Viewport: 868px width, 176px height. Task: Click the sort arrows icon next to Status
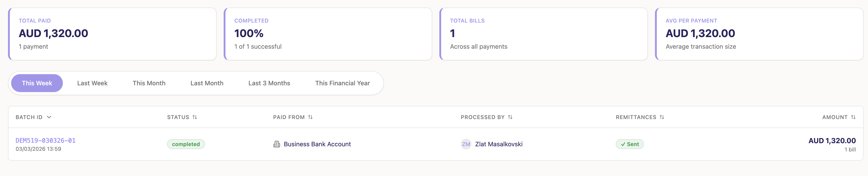195,117
